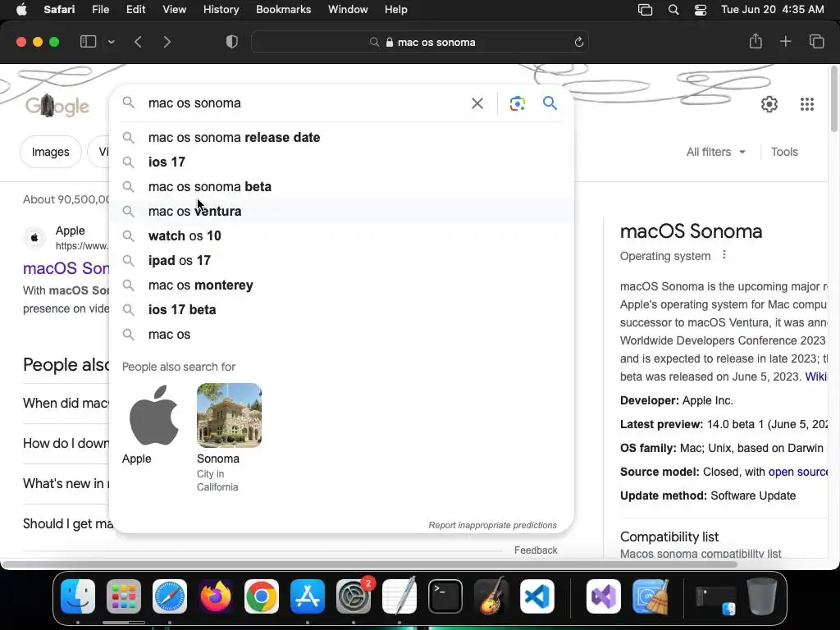Open the Apple menu
The height and width of the screenshot is (630, 840).
pos(21,10)
